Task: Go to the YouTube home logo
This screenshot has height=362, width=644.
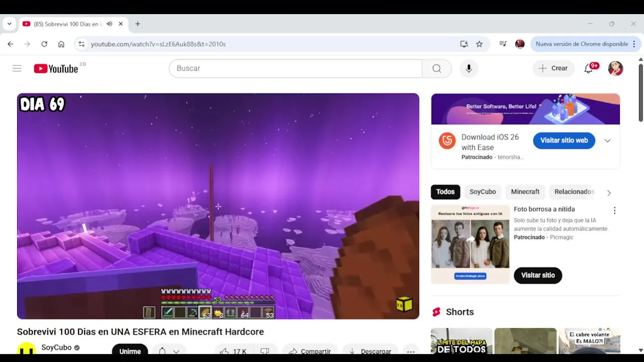Action: [x=56, y=68]
